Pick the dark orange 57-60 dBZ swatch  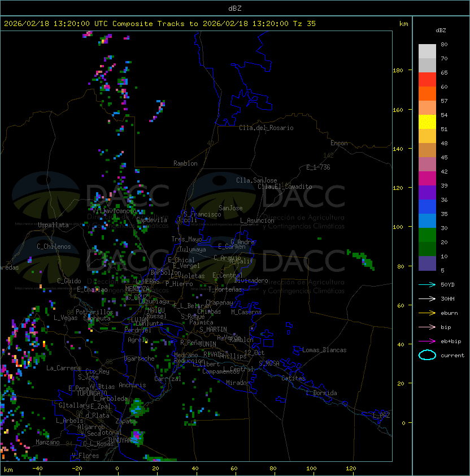pos(427,93)
